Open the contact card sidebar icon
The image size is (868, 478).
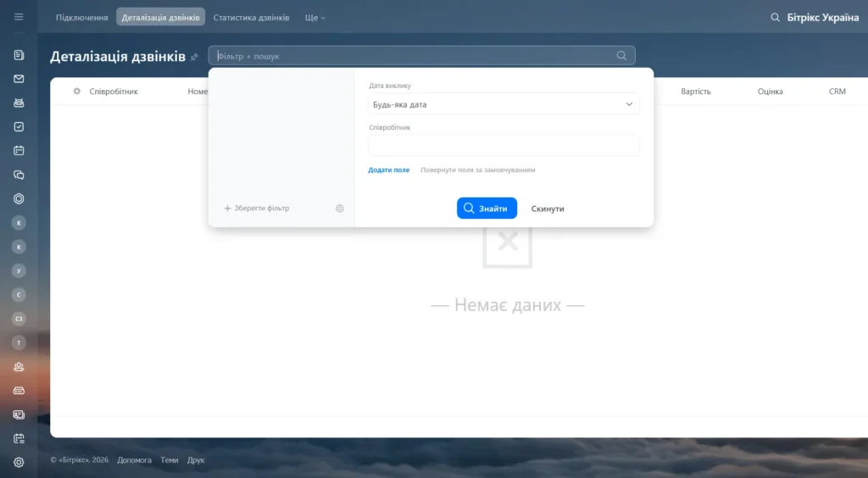[19, 414]
